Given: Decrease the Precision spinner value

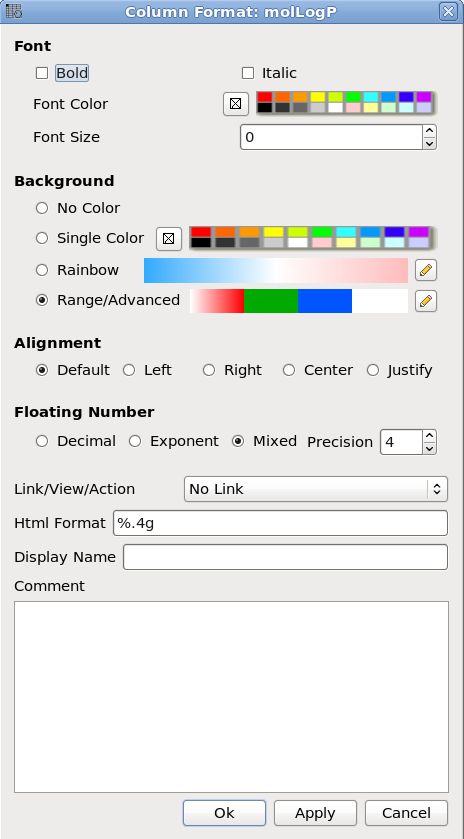Looking at the screenshot, I should 429,448.
